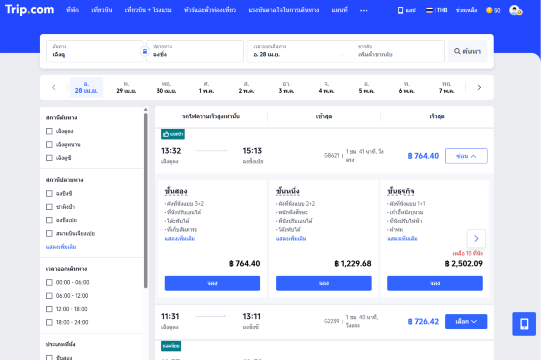Open the flight + hotel menu item
Image resolution: width=541 pixels, height=360 pixels.
click(148, 10)
